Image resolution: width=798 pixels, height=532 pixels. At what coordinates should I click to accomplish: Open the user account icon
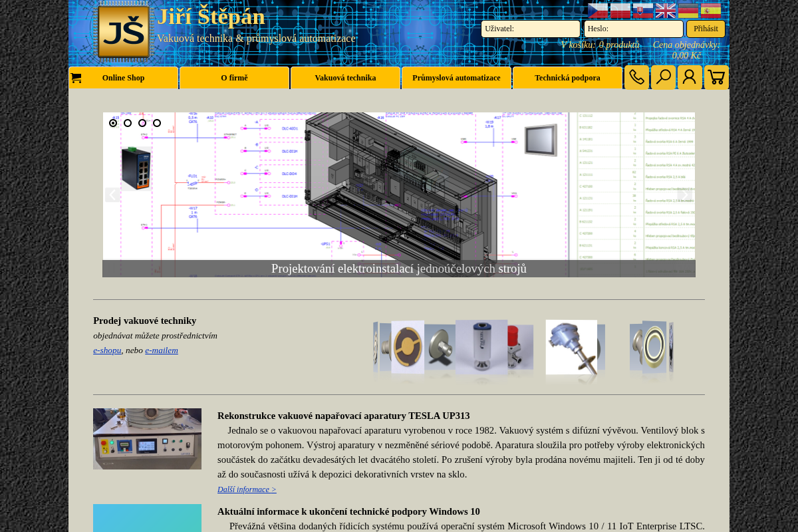click(690, 77)
